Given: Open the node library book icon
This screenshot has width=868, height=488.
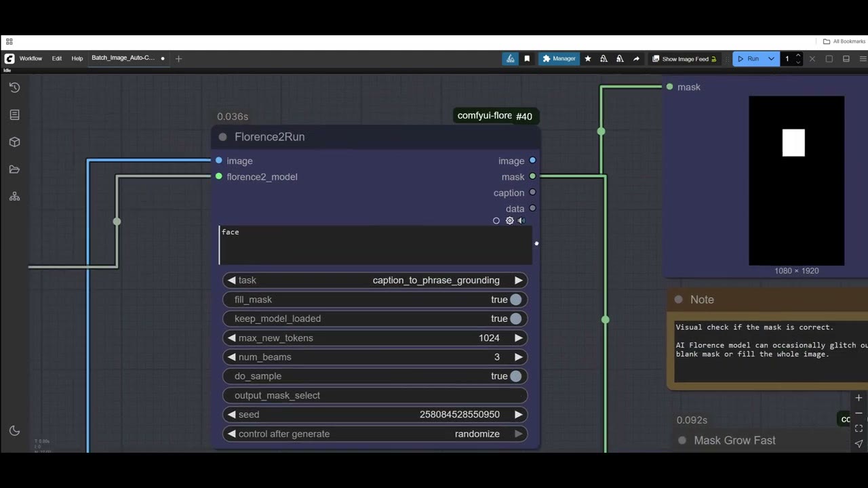Looking at the screenshot, I should pyautogui.click(x=14, y=115).
